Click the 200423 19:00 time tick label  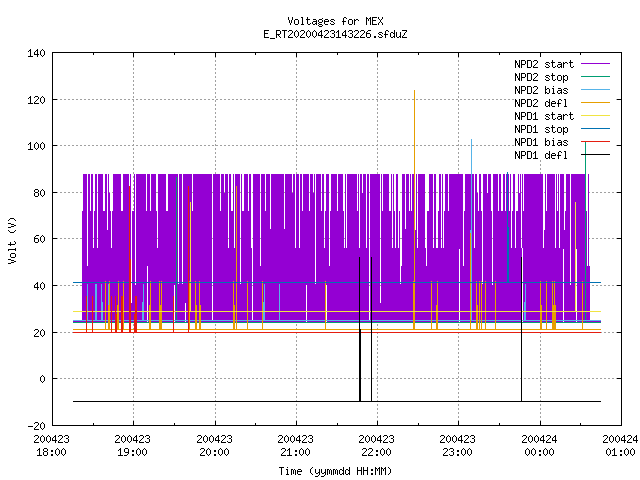click(133, 446)
